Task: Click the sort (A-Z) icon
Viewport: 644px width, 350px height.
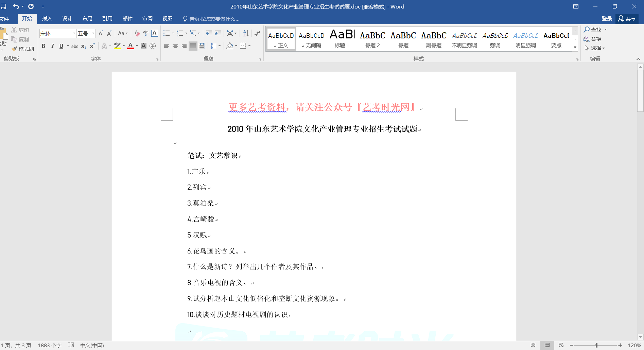Action: point(246,33)
